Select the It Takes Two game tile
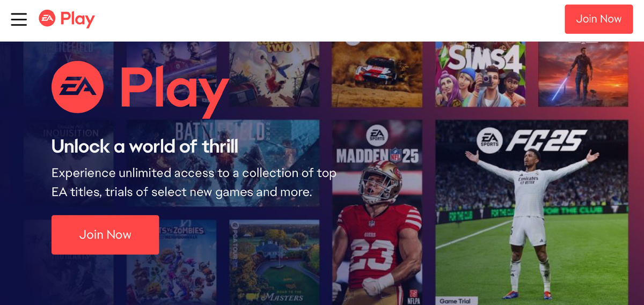The width and height of the screenshot is (644, 305). tap(274, 75)
